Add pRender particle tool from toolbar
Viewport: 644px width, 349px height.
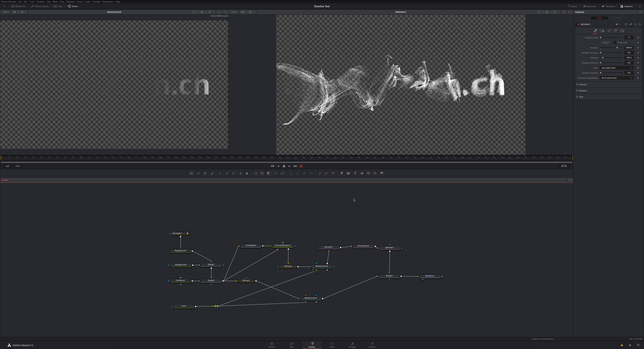[x=333, y=173]
